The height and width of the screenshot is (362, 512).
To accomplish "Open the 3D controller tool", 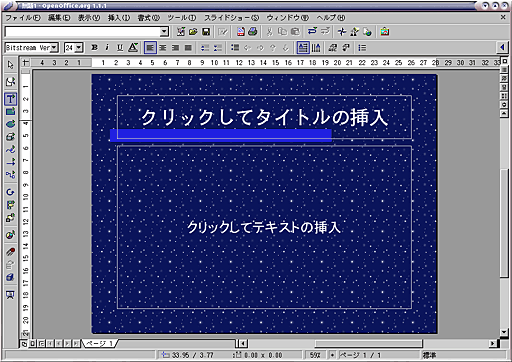I will click(10, 277).
